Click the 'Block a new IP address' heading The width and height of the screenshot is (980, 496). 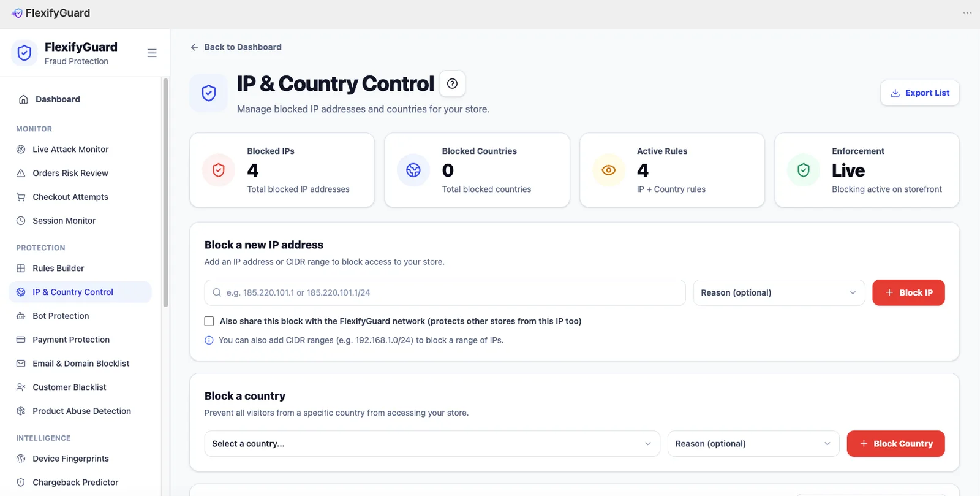click(264, 245)
